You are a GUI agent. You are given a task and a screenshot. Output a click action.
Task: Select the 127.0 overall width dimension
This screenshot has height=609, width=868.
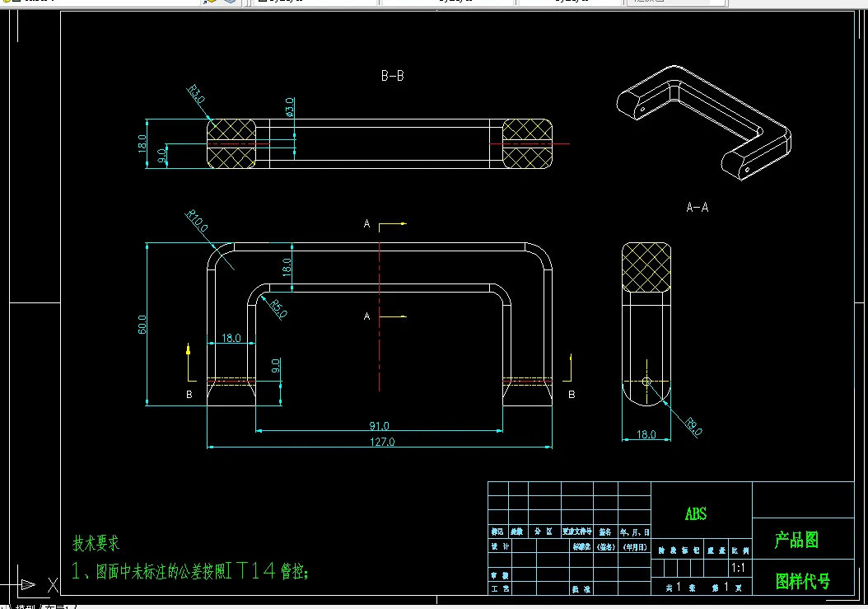pos(382,442)
